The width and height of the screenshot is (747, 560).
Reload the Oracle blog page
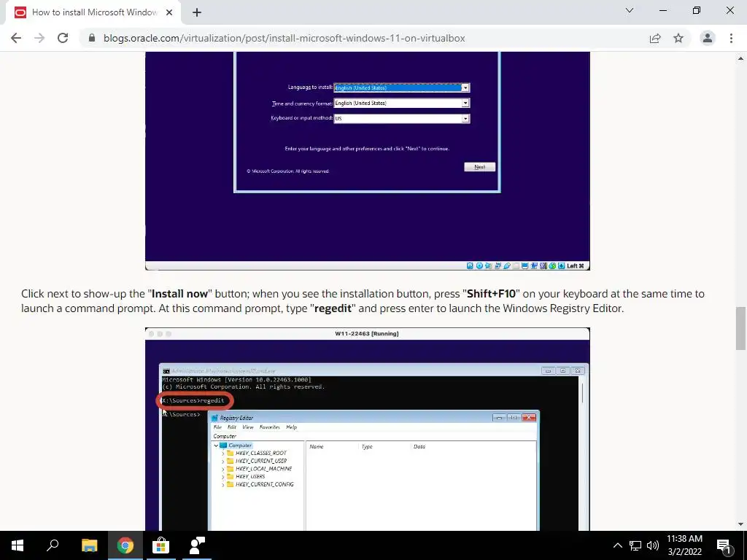pyautogui.click(x=63, y=38)
